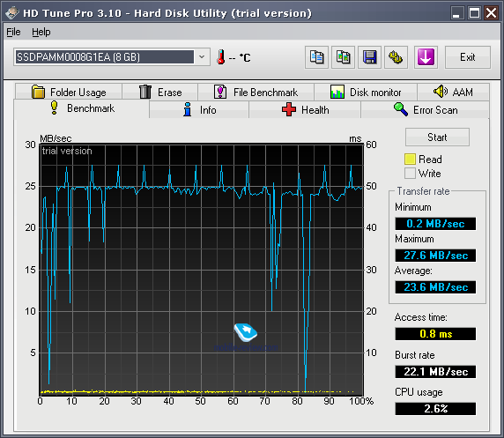
Task: Click the copy screenshot to clipboard icon
Action: pos(343,57)
